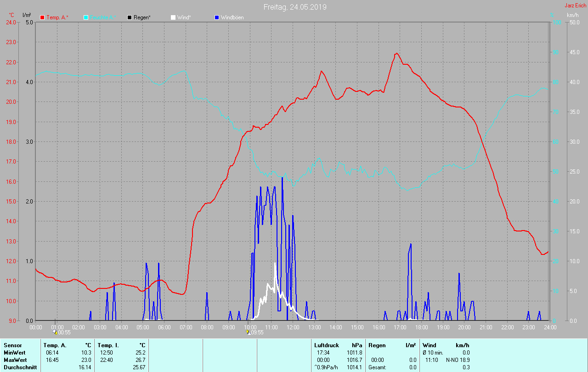Click the red °C unit label above left axis
Image resolution: width=588 pixels, height=372 pixels.
[11, 15]
